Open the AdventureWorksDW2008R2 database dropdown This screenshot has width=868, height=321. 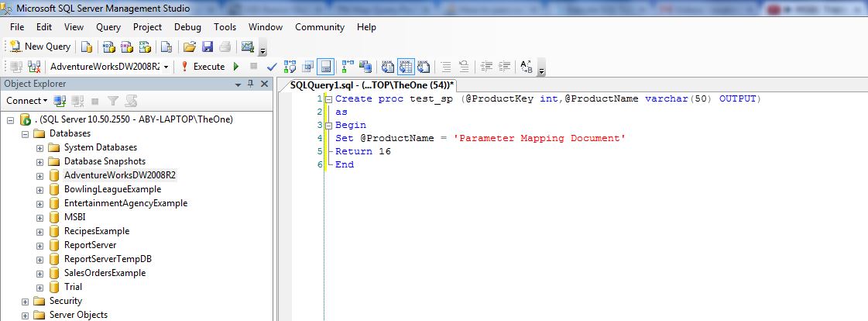tap(166, 67)
